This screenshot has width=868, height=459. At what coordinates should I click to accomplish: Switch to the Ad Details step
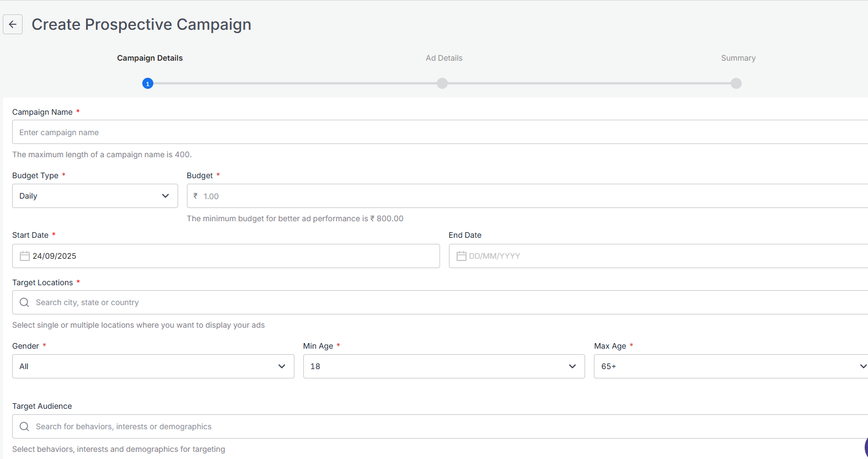click(x=444, y=58)
